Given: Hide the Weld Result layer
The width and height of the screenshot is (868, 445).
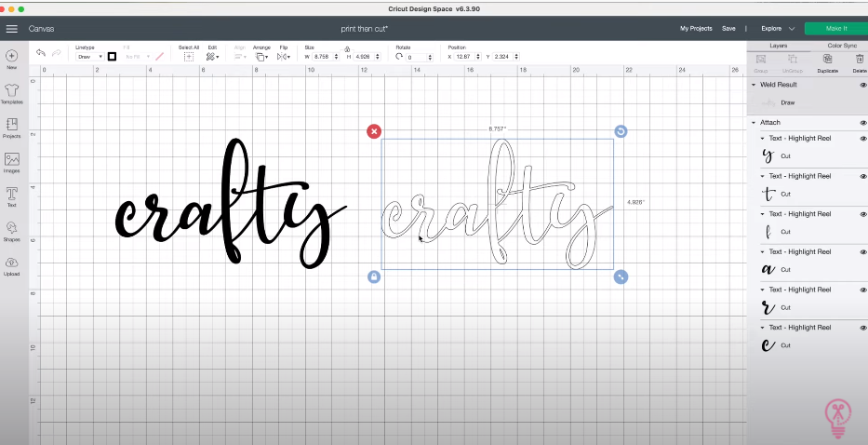Looking at the screenshot, I should pos(862,85).
